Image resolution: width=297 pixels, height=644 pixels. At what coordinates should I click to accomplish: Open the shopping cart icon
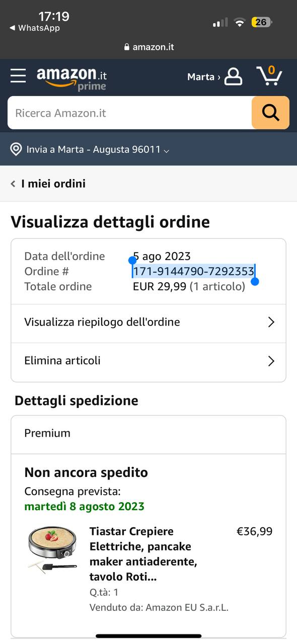pyautogui.click(x=270, y=76)
